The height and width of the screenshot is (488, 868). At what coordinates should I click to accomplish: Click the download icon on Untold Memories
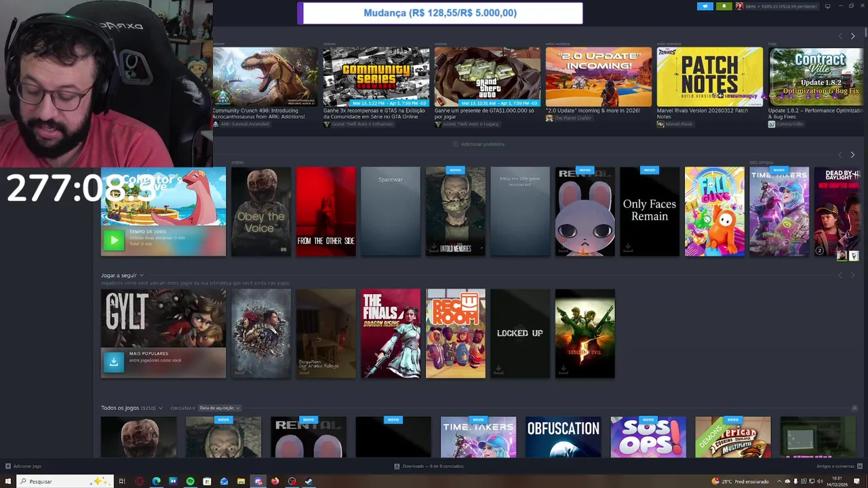click(433, 248)
